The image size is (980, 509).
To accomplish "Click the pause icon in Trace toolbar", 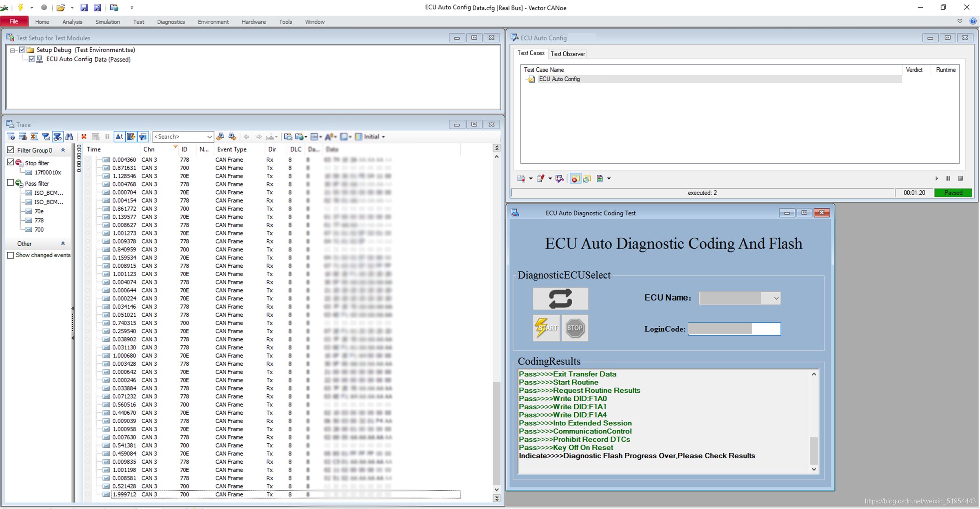I will 107,137.
